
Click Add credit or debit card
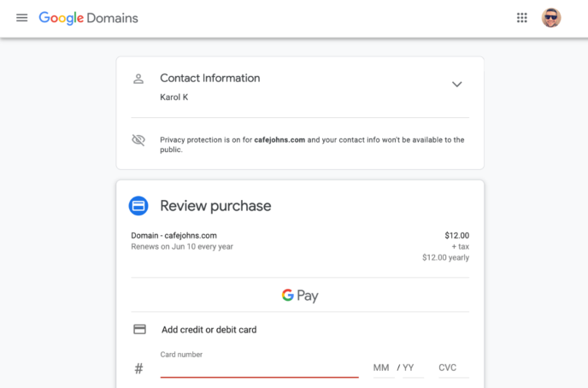(209, 330)
